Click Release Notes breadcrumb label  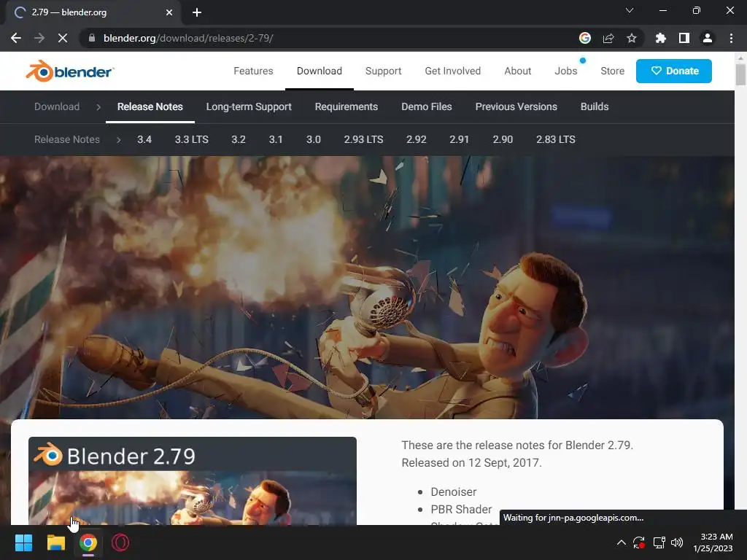[67, 139]
